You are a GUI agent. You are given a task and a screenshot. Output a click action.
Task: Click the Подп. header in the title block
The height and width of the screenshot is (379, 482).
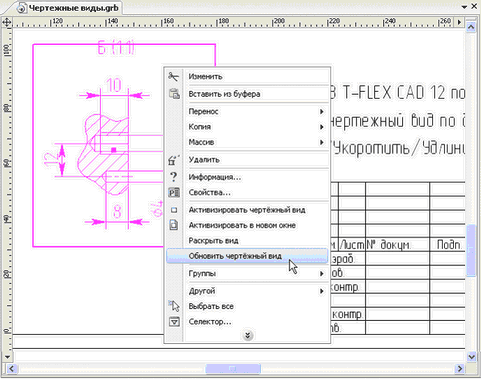(449, 245)
